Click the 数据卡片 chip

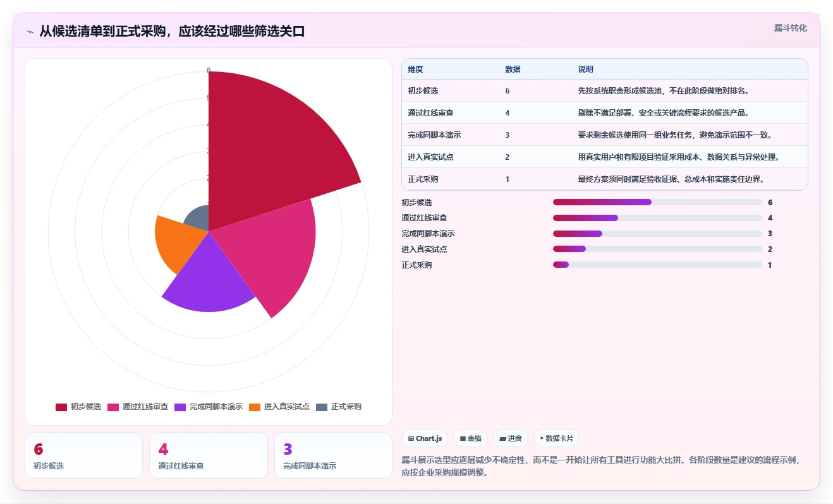(556, 438)
